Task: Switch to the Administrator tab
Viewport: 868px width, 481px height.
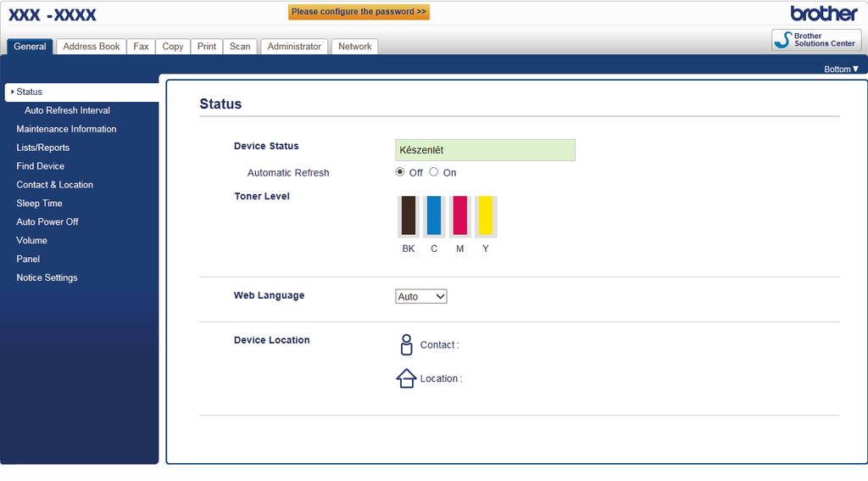Action: pos(294,47)
